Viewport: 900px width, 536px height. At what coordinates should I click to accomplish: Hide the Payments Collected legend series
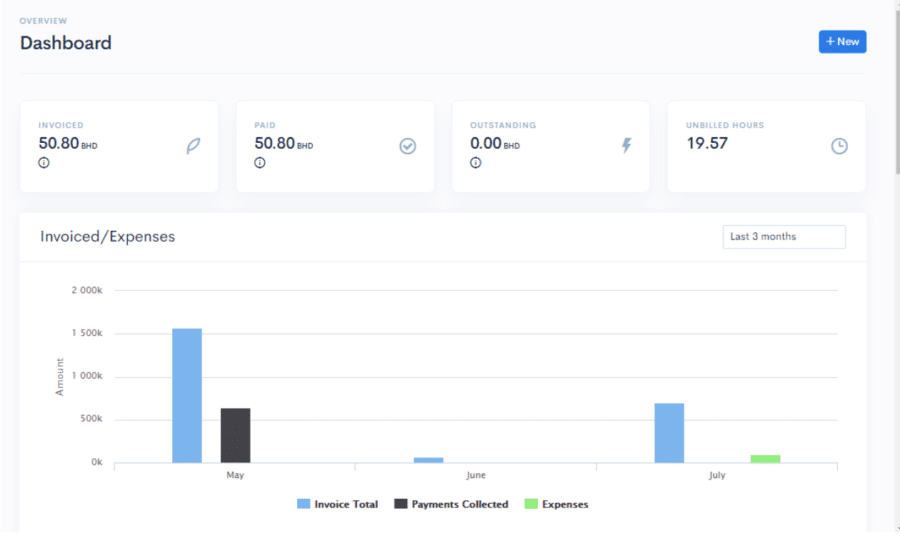452,504
